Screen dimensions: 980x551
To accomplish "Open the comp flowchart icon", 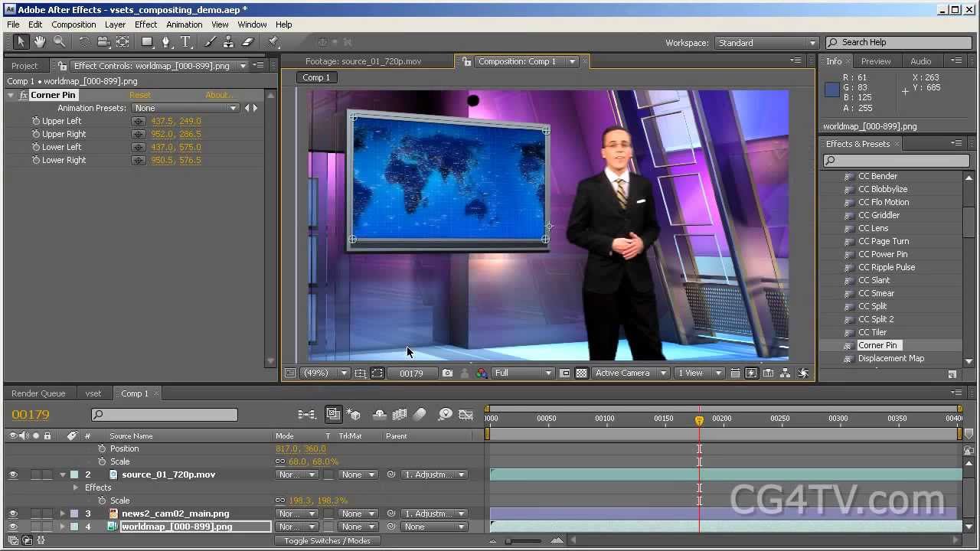I will pos(785,373).
